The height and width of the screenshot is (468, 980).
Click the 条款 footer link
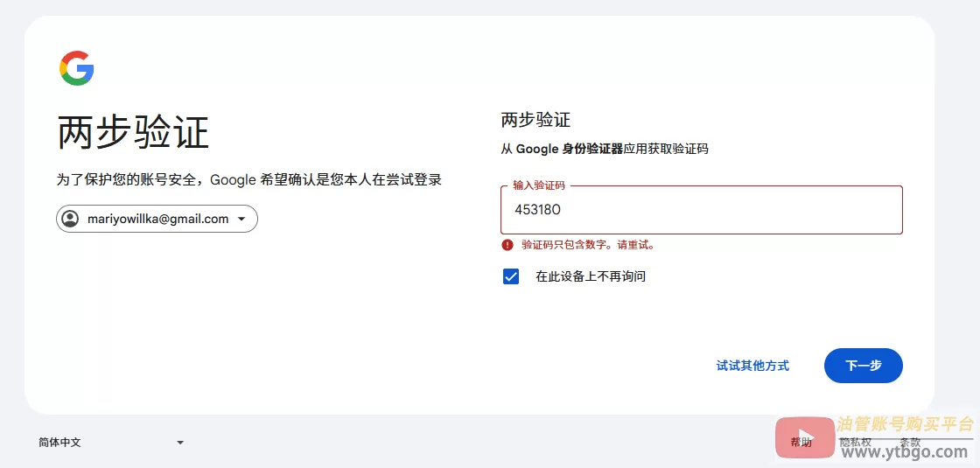click(909, 443)
